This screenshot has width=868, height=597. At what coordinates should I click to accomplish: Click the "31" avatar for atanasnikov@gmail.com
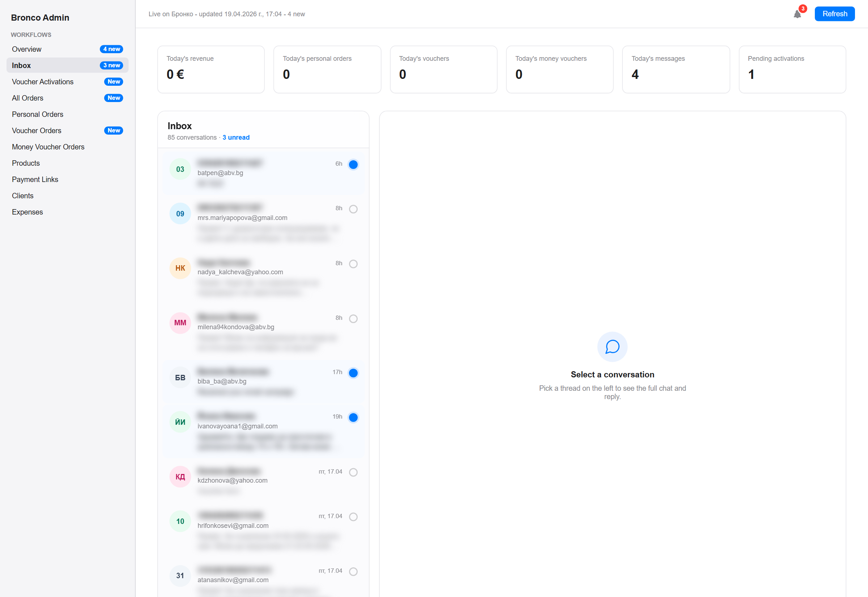click(180, 576)
